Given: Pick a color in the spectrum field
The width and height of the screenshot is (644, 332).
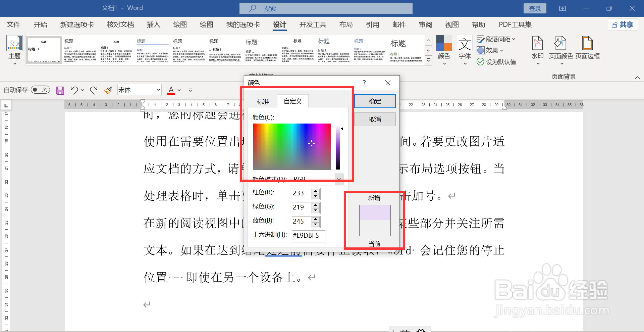Looking at the screenshot, I should click(x=291, y=147).
